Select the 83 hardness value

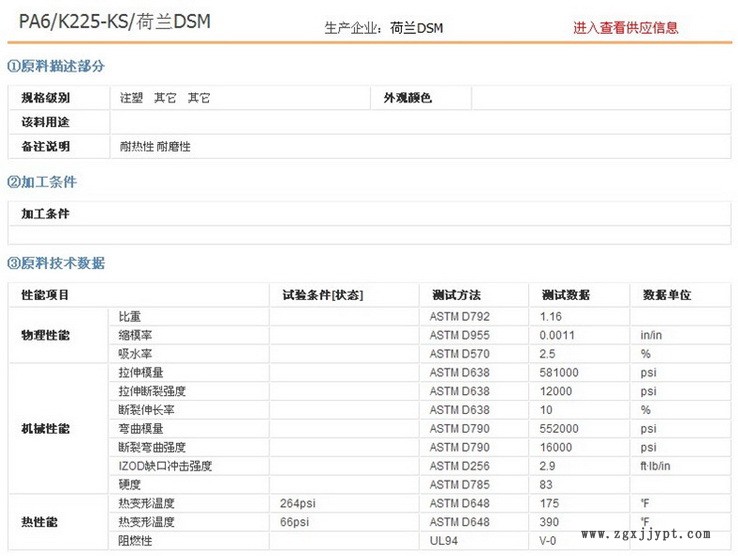(x=546, y=484)
